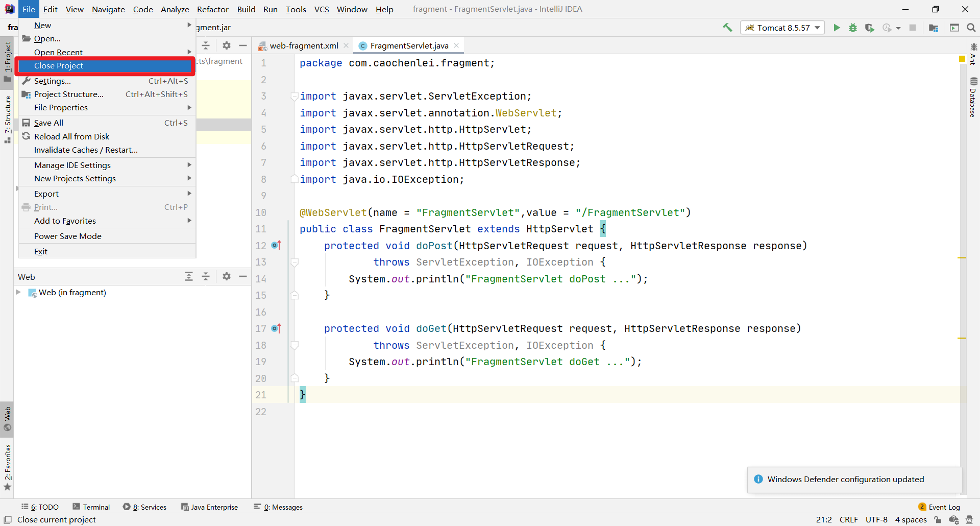This screenshot has height=526, width=980.
Task: Click warning stripe mark near line 13
Action: point(962,258)
